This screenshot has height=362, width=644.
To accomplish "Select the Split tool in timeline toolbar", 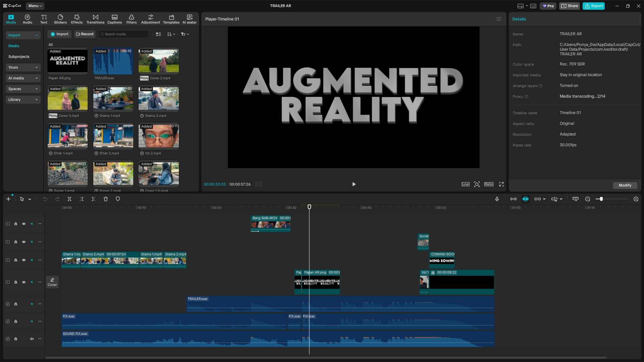I will [x=69, y=199].
